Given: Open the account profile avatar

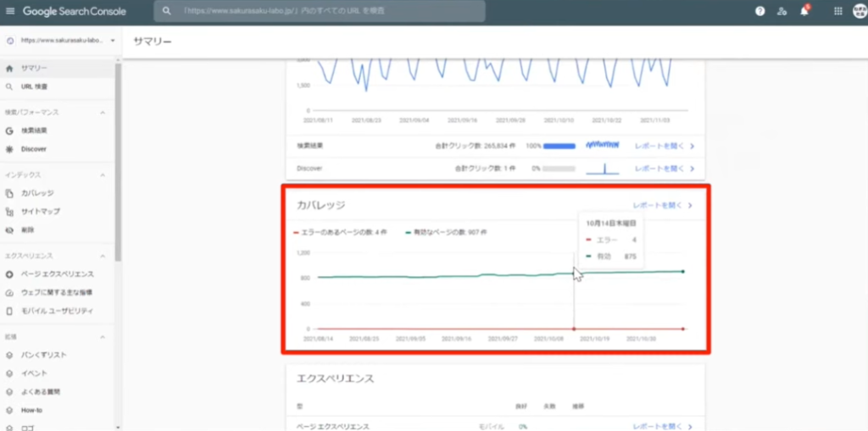Looking at the screenshot, I should pyautogui.click(x=860, y=11).
